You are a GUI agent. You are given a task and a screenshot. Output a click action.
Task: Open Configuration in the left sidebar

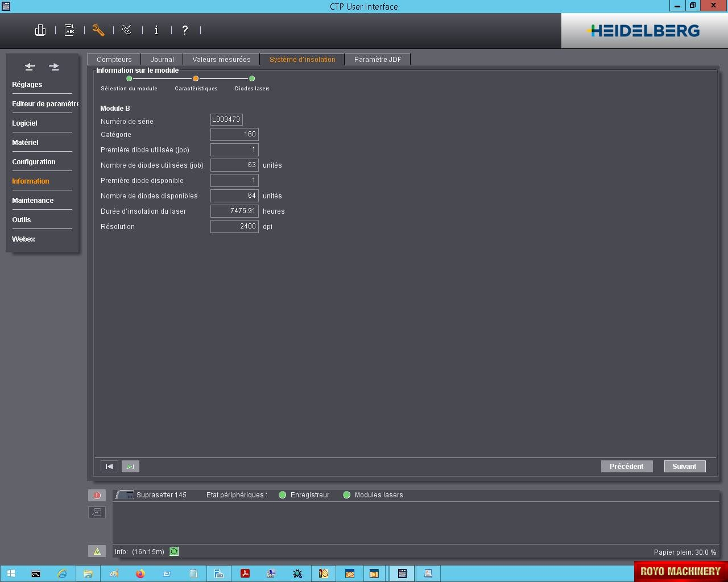click(x=34, y=162)
